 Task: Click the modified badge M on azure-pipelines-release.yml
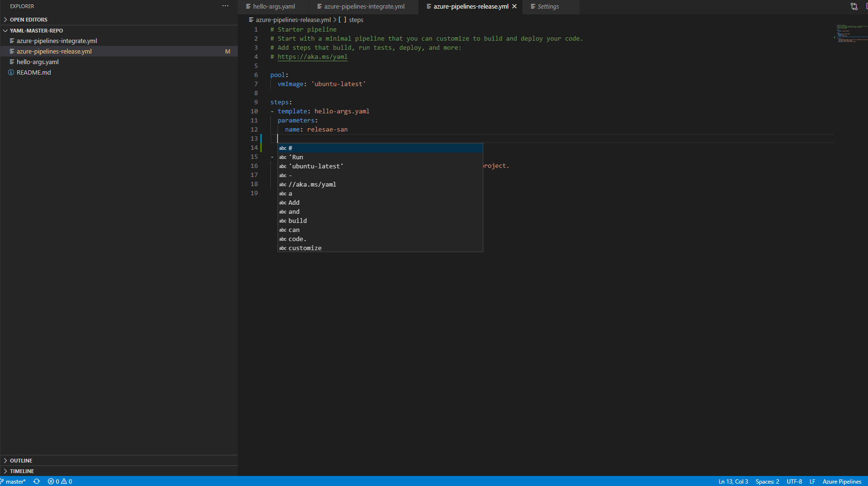coord(228,51)
